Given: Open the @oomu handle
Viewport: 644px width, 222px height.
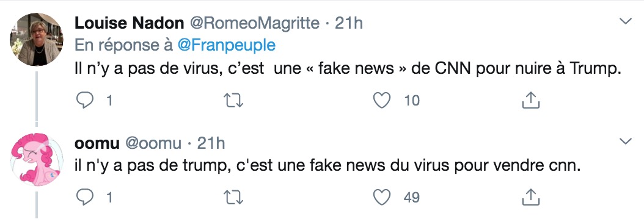Looking at the screenshot, I should tap(153, 144).
